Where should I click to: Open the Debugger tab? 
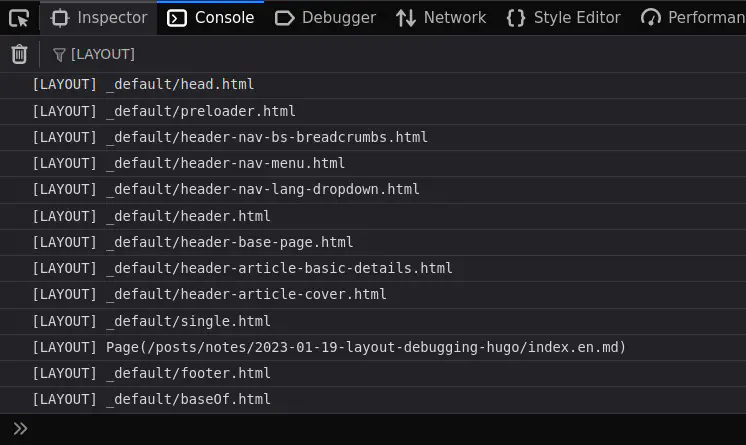point(325,18)
